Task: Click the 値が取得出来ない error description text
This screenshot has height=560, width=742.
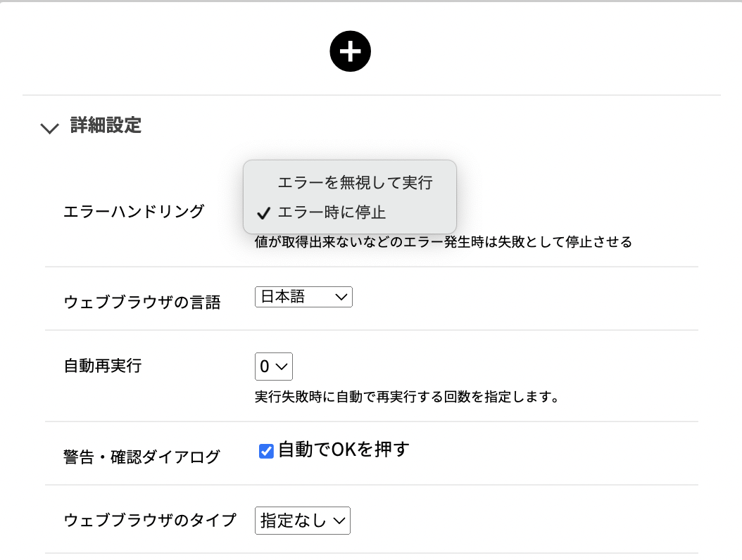Action: pyautogui.click(x=444, y=242)
